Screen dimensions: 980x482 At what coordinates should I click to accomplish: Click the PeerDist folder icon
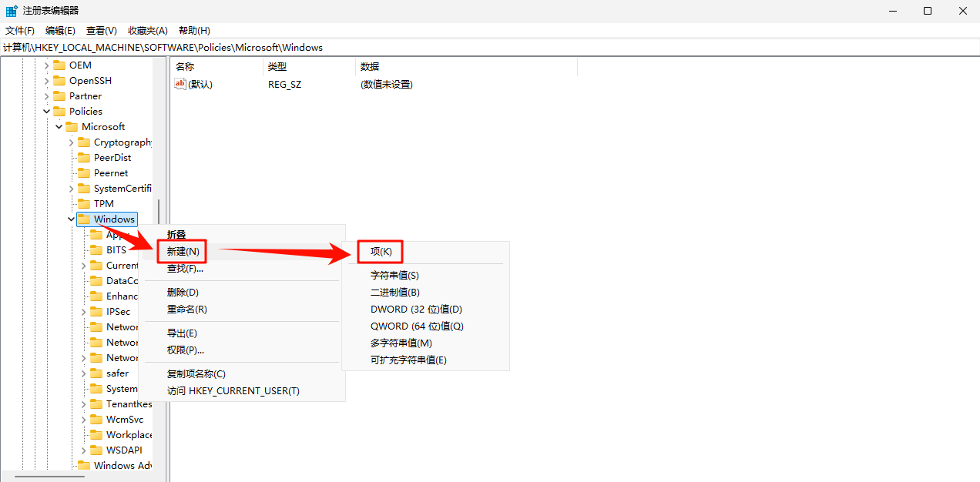coord(85,157)
